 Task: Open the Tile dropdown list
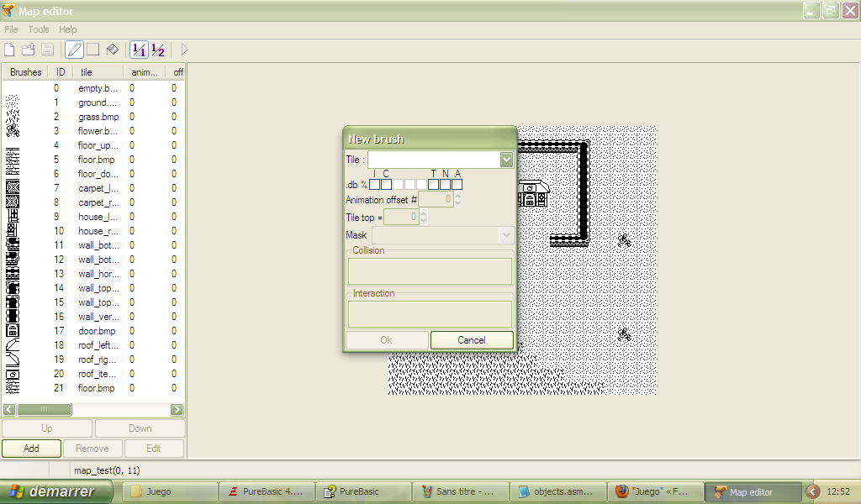click(506, 160)
